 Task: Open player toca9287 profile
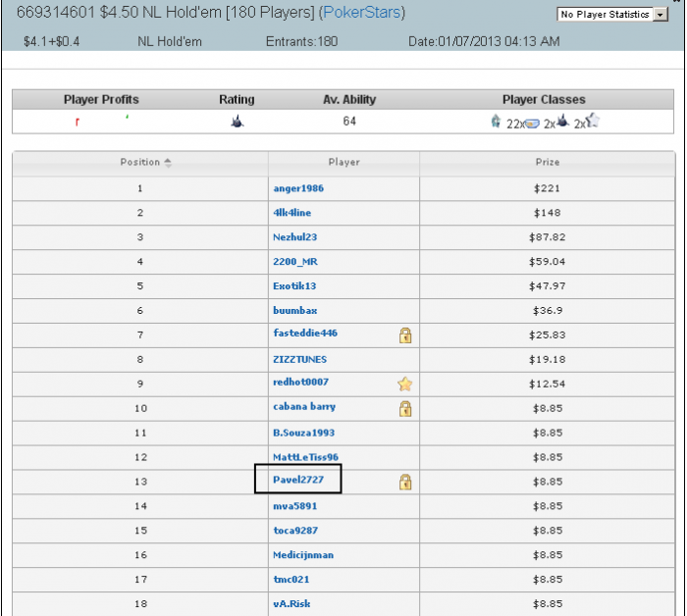click(295, 531)
